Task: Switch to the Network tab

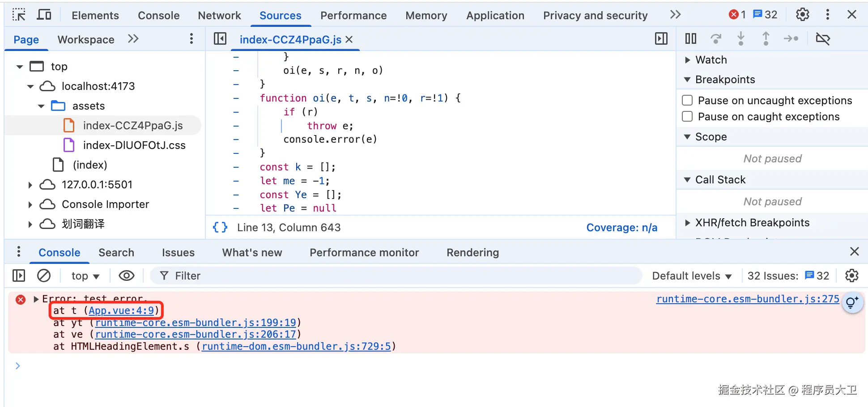Action: 219,16
